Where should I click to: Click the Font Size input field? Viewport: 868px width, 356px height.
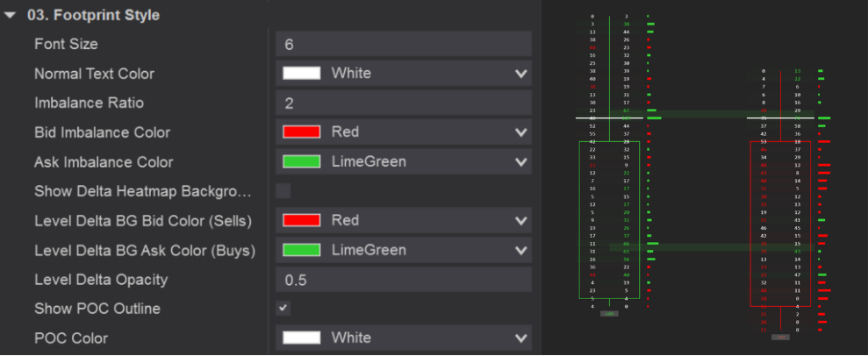pyautogui.click(x=403, y=44)
